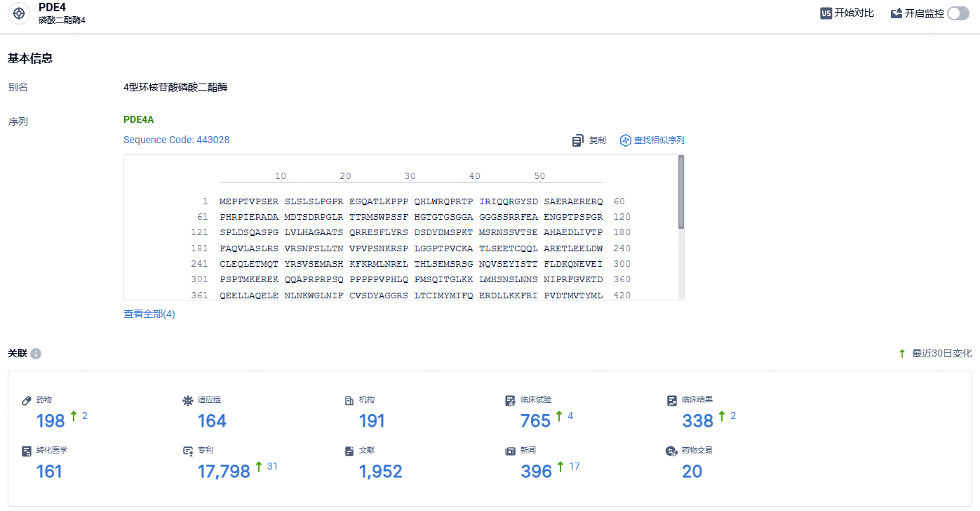Image resolution: width=980 pixels, height=511 pixels.
Task: Open Sequence Code: 443028 link
Action: tap(176, 140)
